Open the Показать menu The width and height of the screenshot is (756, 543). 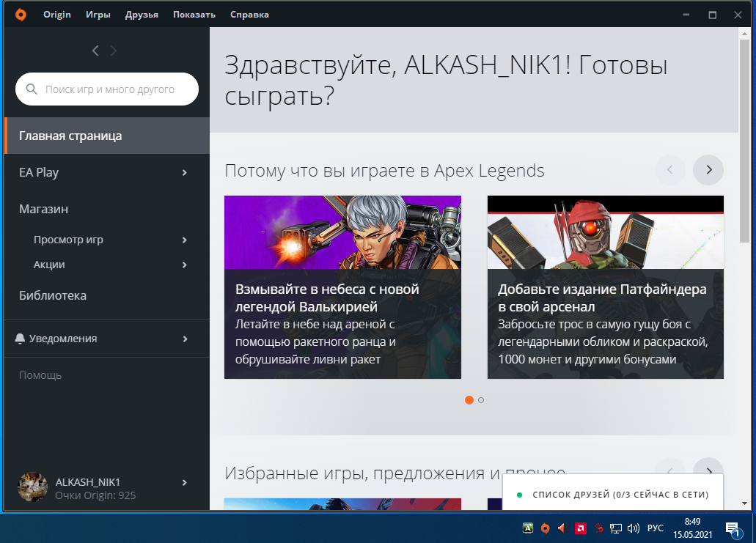[194, 15]
